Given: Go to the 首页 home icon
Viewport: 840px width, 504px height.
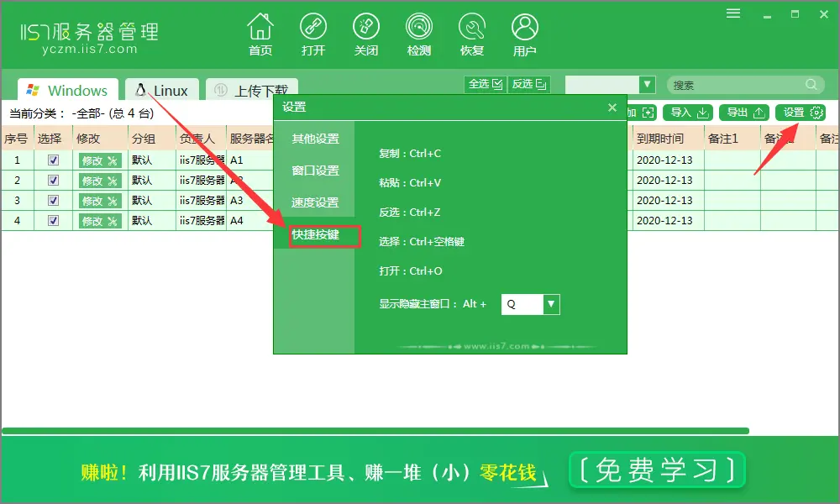Looking at the screenshot, I should [x=260, y=34].
